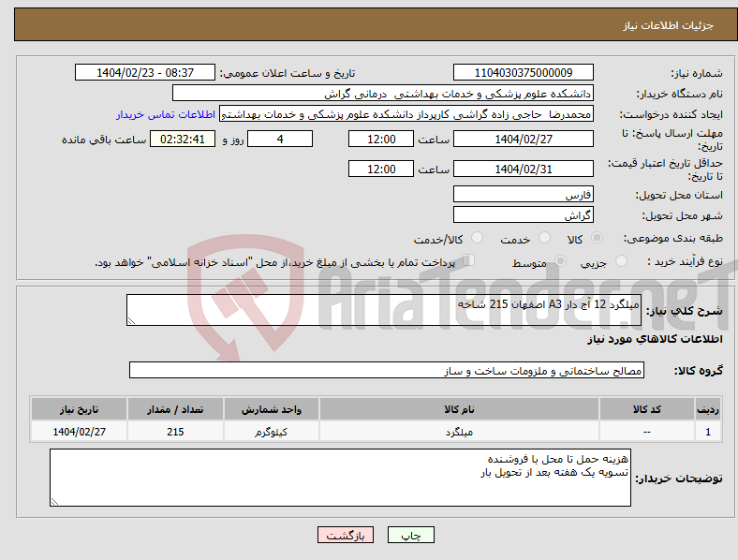Click the need number field 1104030375000009
The width and height of the screenshot is (738, 560).
pyautogui.click(x=523, y=73)
